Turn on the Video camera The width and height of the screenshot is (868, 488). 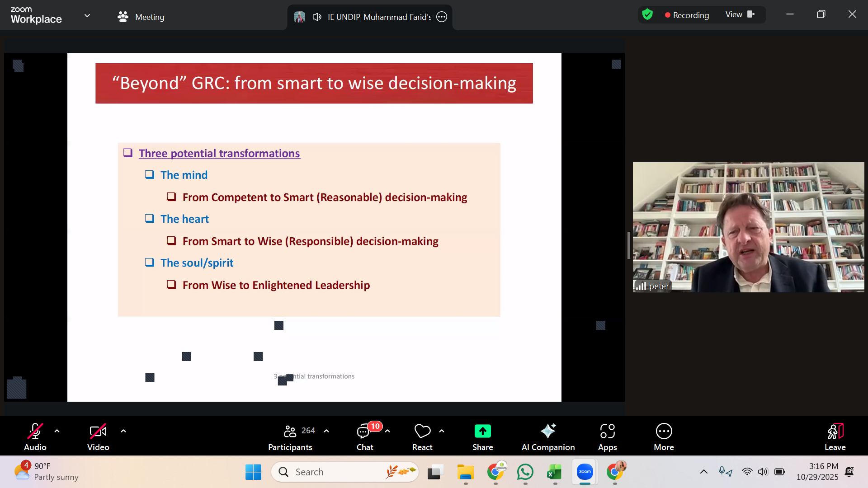tap(98, 432)
